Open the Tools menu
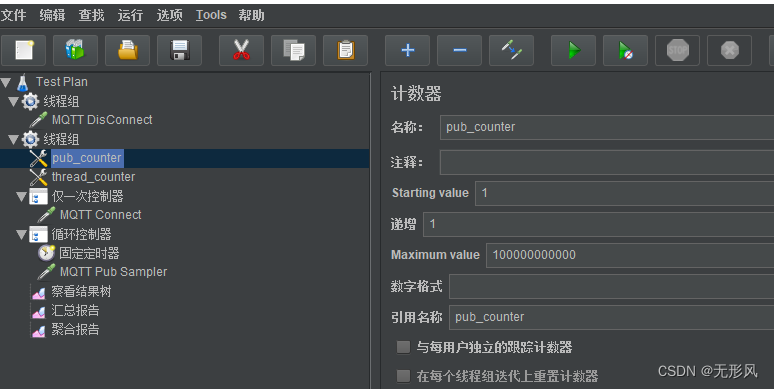Screen dimensions: 774x389 click(211, 15)
